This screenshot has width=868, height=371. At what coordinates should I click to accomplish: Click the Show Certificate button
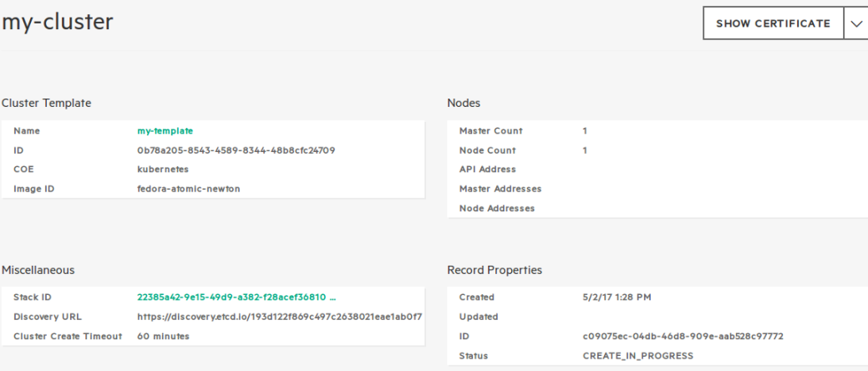(x=773, y=23)
